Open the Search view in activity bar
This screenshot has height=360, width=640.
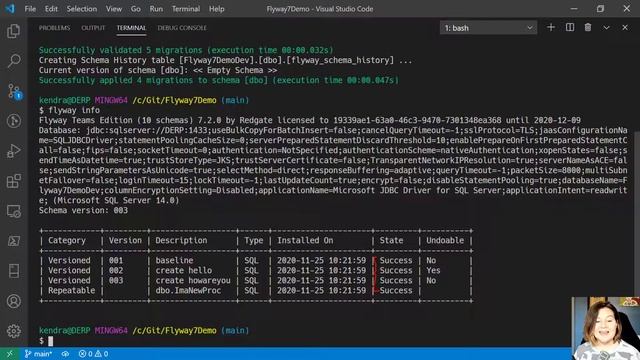point(13,61)
